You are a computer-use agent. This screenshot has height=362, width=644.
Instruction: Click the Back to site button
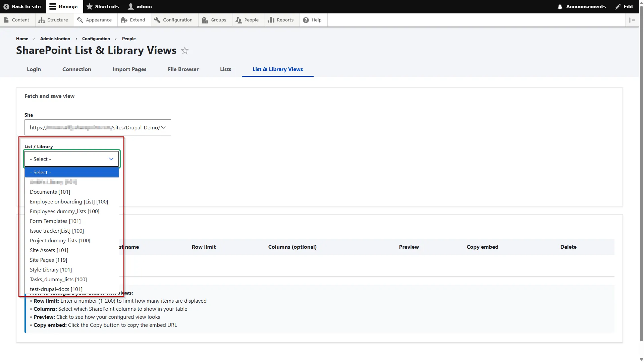click(22, 6)
